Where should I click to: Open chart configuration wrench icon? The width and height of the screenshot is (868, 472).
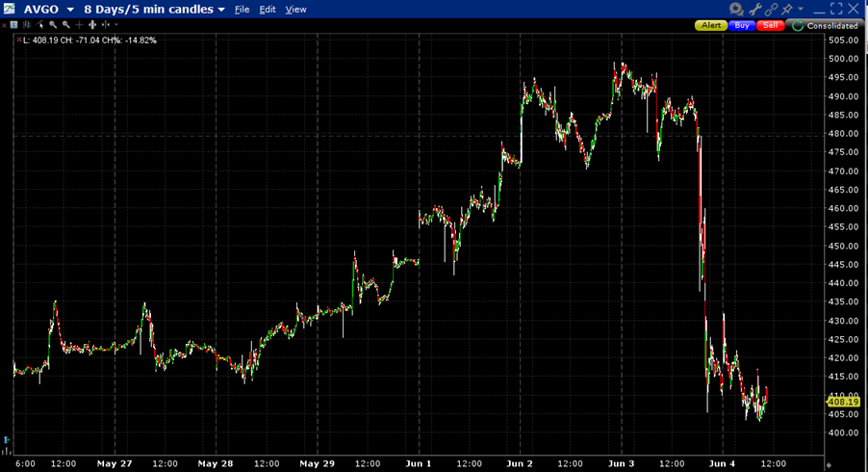(755, 9)
